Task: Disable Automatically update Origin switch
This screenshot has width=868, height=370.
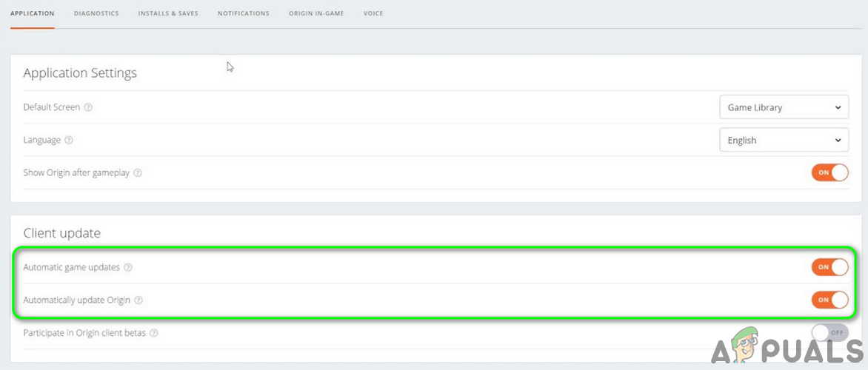Action: (829, 300)
